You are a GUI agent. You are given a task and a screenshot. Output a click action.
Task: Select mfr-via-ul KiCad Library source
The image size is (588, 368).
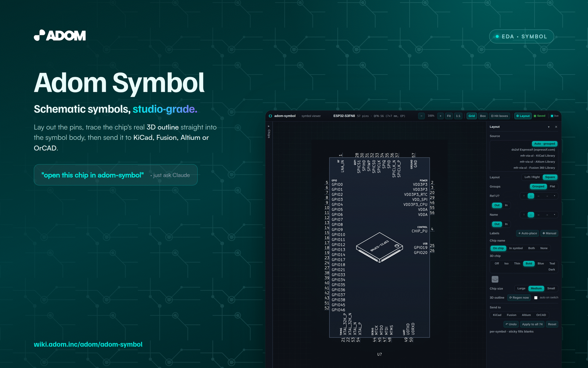pyautogui.click(x=537, y=156)
